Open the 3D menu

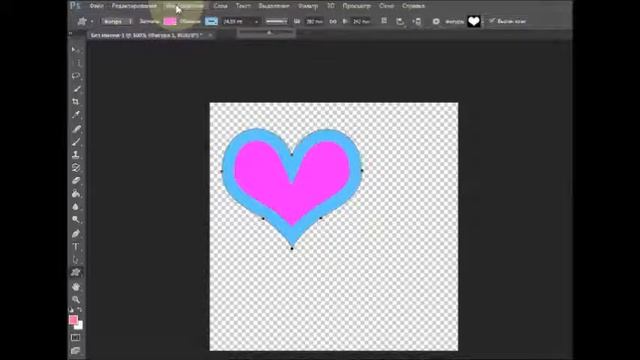coord(331,6)
